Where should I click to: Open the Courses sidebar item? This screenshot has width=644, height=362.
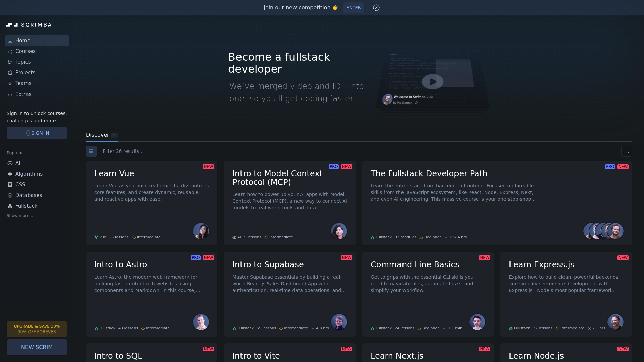coord(25,51)
